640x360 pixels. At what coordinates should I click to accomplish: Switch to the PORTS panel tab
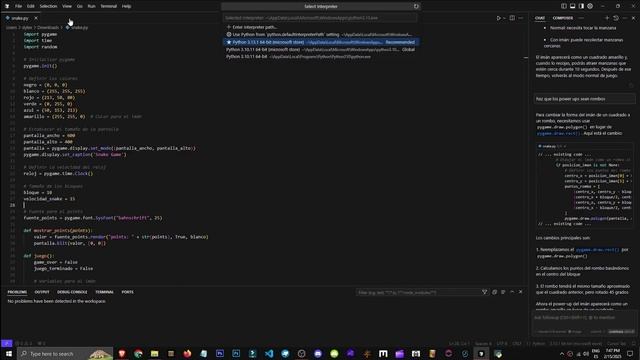click(x=127, y=292)
